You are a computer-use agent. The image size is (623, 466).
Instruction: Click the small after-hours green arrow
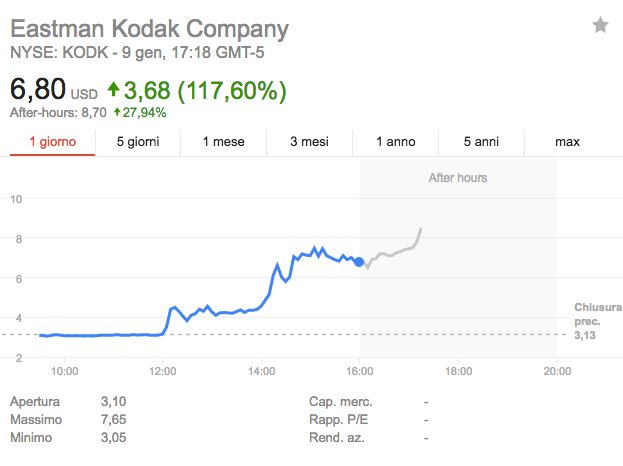click(118, 112)
